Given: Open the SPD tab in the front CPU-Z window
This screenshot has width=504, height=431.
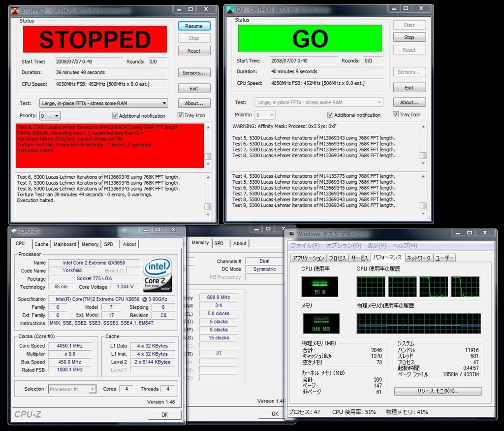Looking at the screenshot, I should [109, 244].
